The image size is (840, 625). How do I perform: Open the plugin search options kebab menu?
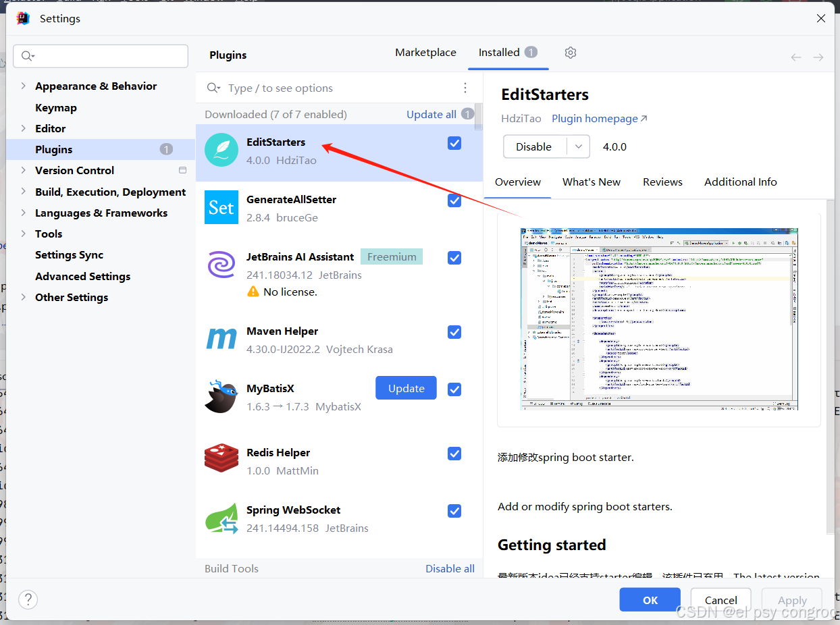465,88
